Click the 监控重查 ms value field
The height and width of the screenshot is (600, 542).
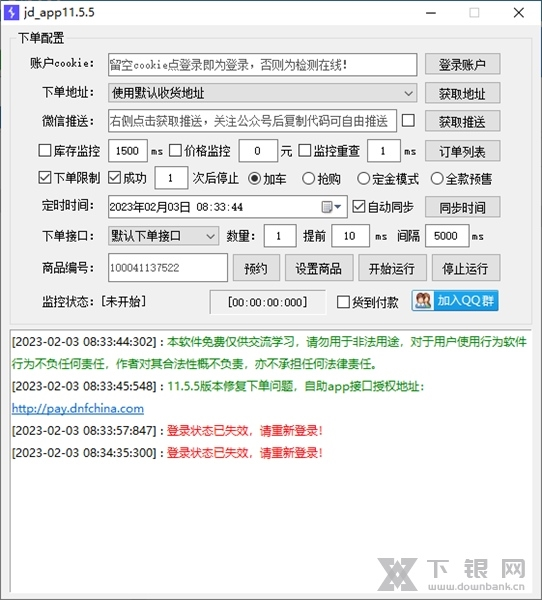[x=384, y=151]
